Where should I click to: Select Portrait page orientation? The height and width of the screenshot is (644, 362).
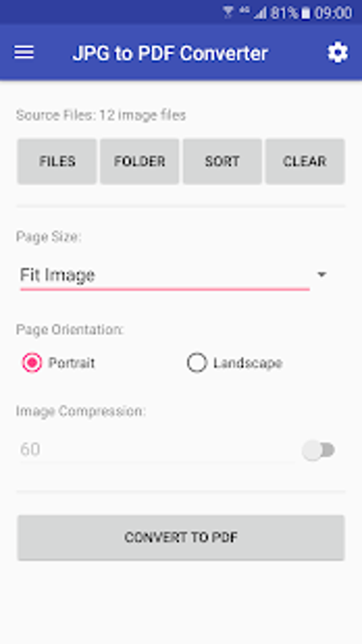click(32, 363)
